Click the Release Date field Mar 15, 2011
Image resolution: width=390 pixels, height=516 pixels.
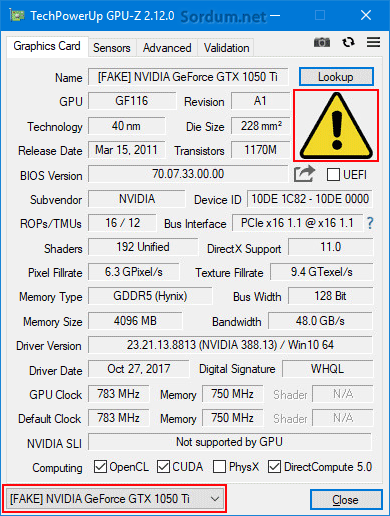(126, 150)
